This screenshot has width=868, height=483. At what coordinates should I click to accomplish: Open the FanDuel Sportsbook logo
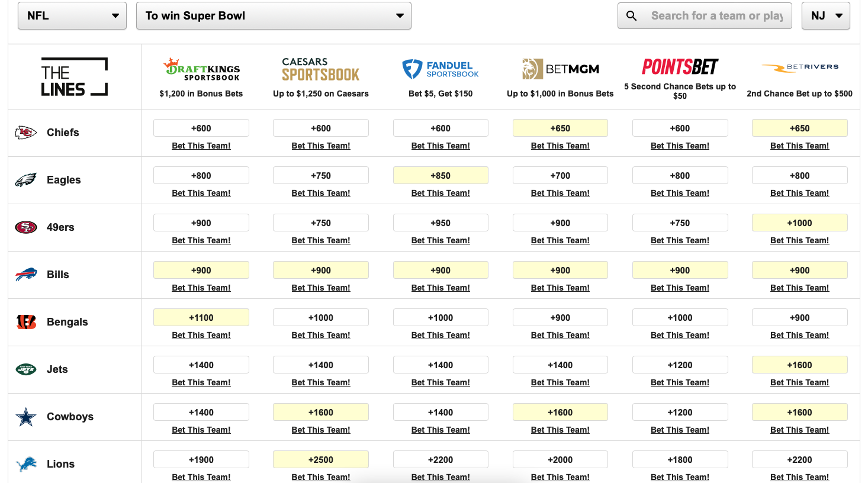441,69
